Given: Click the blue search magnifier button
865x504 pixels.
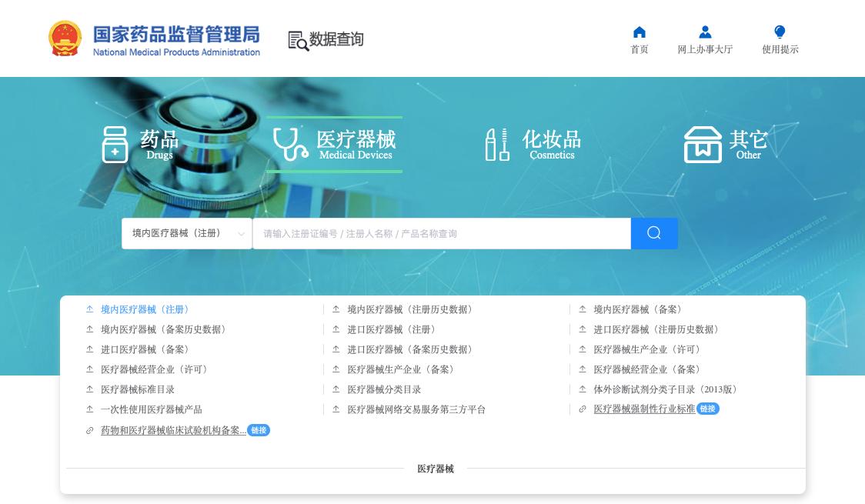Looking at the screenshot, I should click(654, 233).
